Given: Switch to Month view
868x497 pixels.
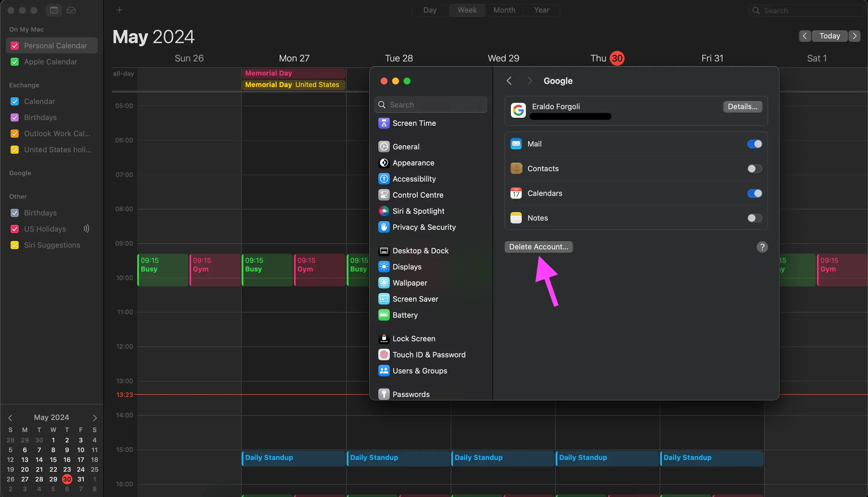Looking at the screenshot, I should [x=504, y=10].
